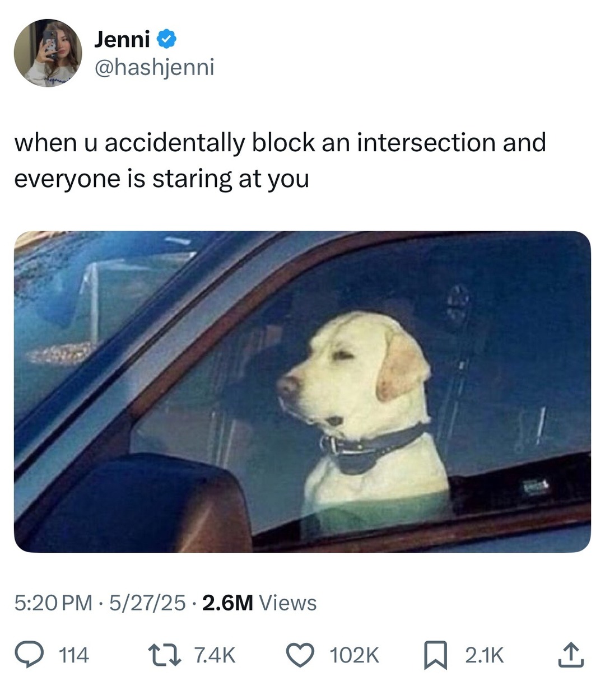The image size is (605, 700).
Task: Like the post with the heart icon
Action: click(x=301, y=655)
